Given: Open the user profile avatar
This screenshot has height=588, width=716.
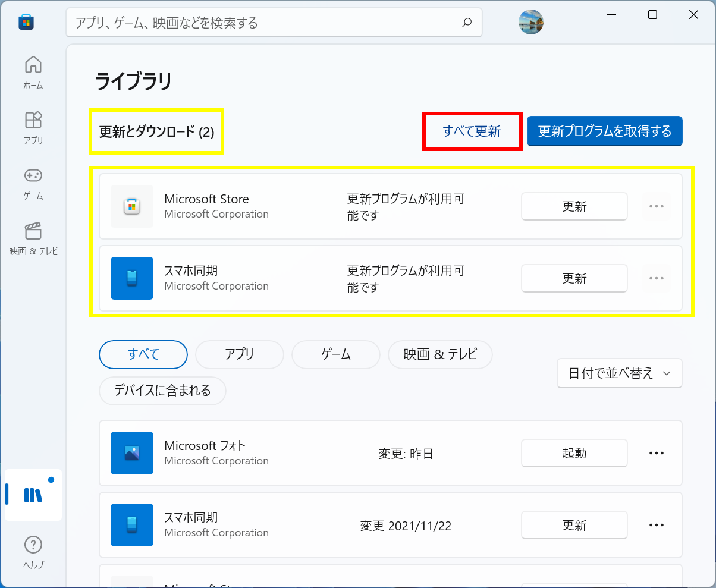Looking at the screenshot, I should coord(531,22).
